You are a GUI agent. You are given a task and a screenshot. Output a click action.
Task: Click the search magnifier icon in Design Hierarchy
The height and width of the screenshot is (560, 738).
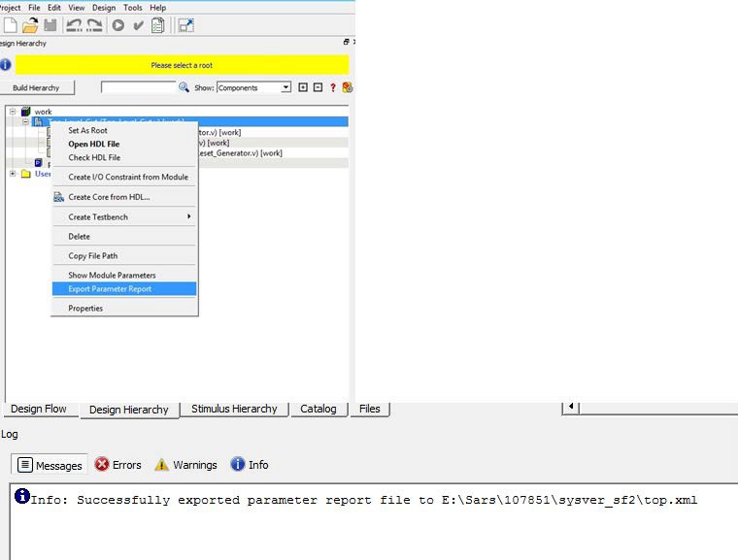pyautogui.click(x=184, y=87)
